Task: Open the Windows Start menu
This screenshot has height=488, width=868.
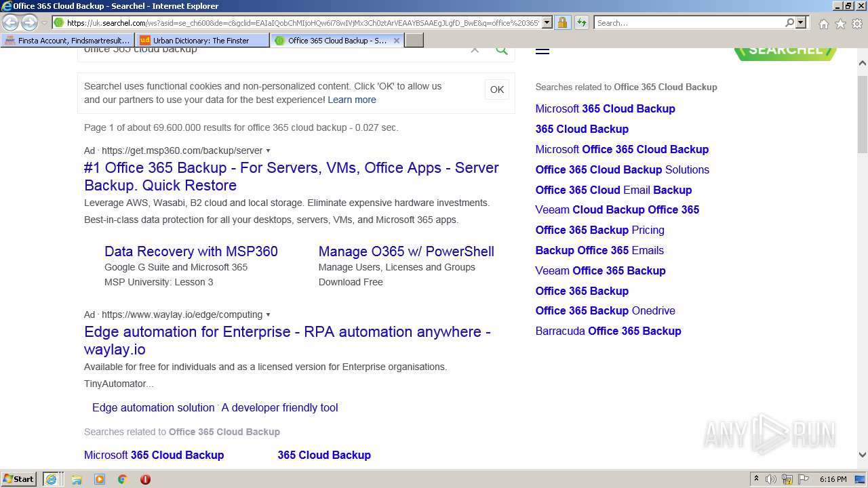Action: (x=18, y=479)
